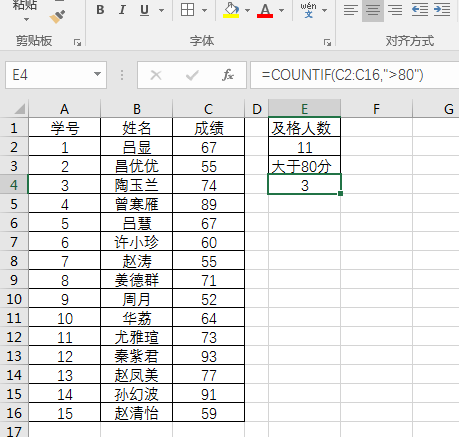The height and width of the screenshot is (437, 459).
Task: Select name cell 华荔
Action: click(137, 318)
